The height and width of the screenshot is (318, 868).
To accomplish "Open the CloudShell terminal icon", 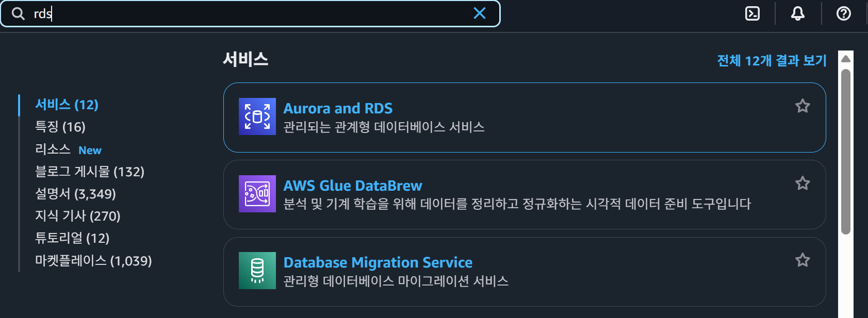I will pos(752,13).
